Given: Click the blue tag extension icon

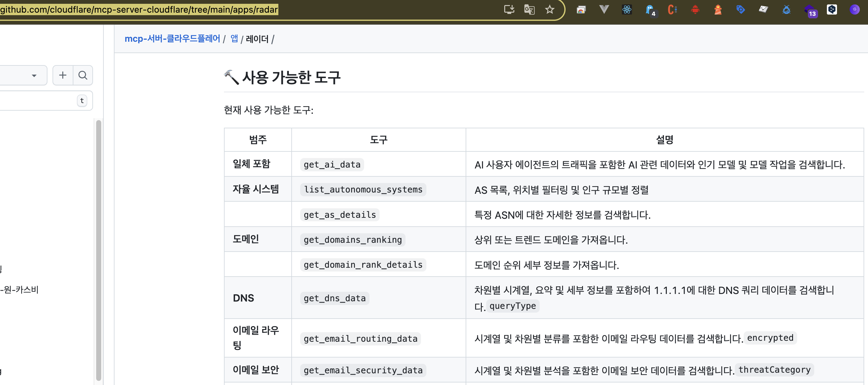Looking at the screenshot, I should tap(740, 9).
